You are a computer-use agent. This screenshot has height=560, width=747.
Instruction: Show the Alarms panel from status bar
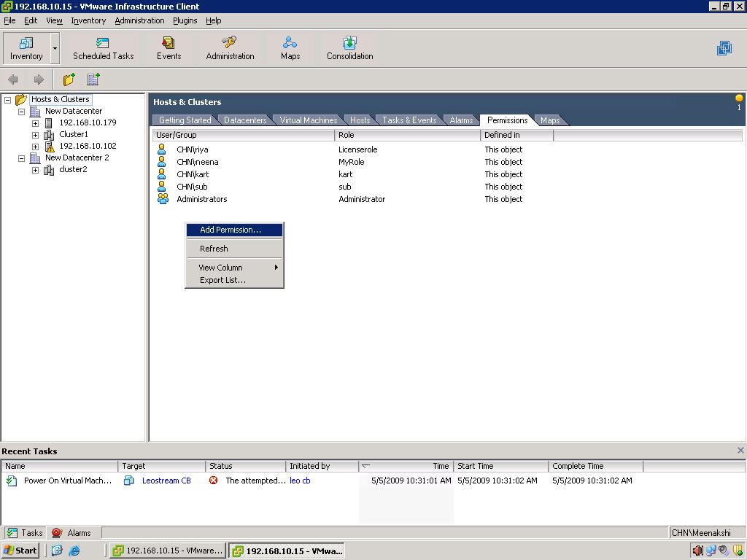pyautogui.click(x=71, y=533)
